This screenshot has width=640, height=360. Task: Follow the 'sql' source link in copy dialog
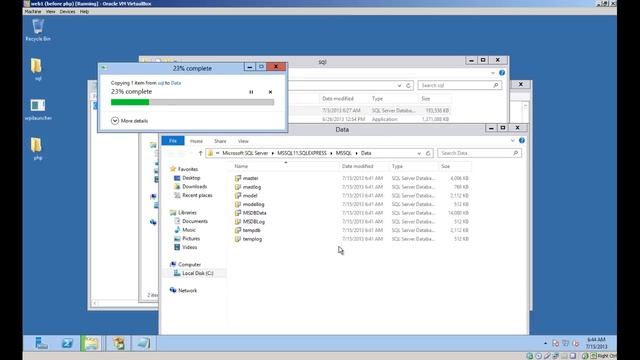(x=160, y=83)
